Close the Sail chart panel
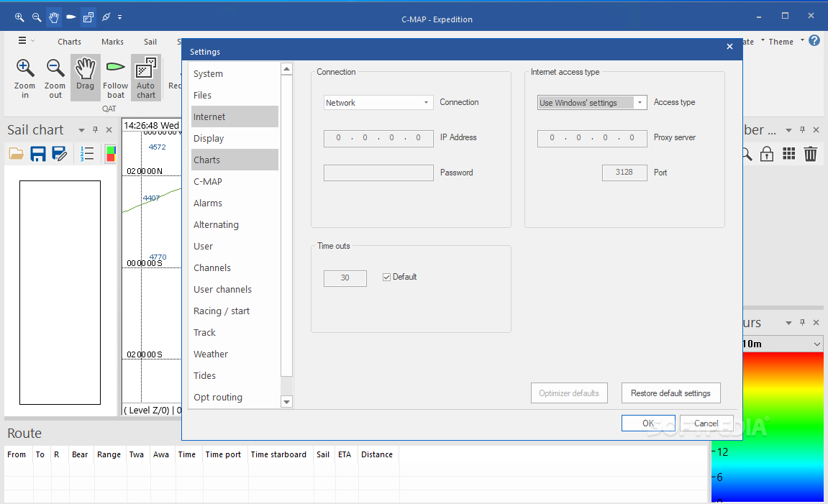Screen dimensions: 828x504 click(109, 130)
